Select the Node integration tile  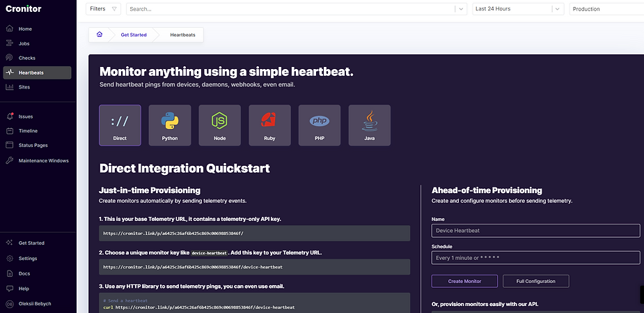coord(220,125)
